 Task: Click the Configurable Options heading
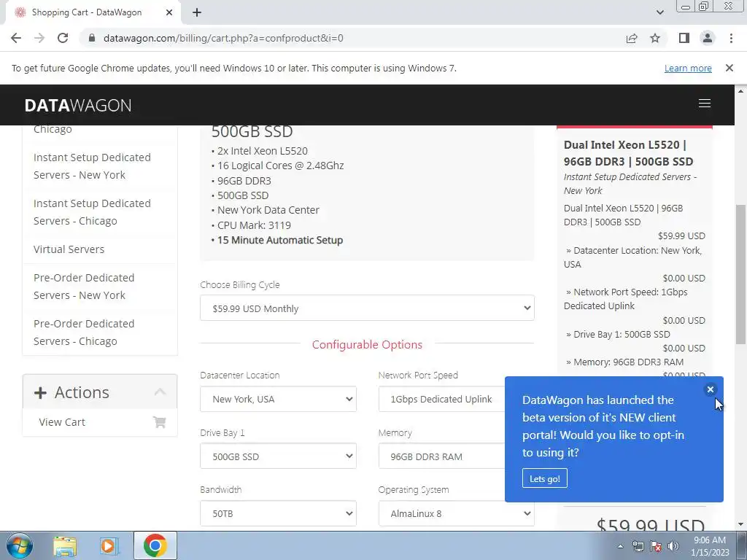367,344
